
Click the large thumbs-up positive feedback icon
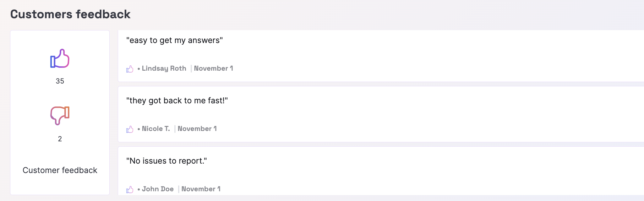pyautogui.click(x=60, y=59)
